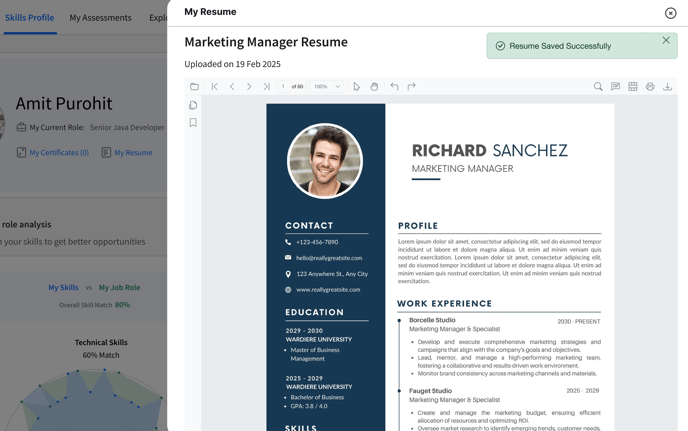The image size is (688, 431).
Task: Click the success checkmark icon in notification
Action: point(500,46)
